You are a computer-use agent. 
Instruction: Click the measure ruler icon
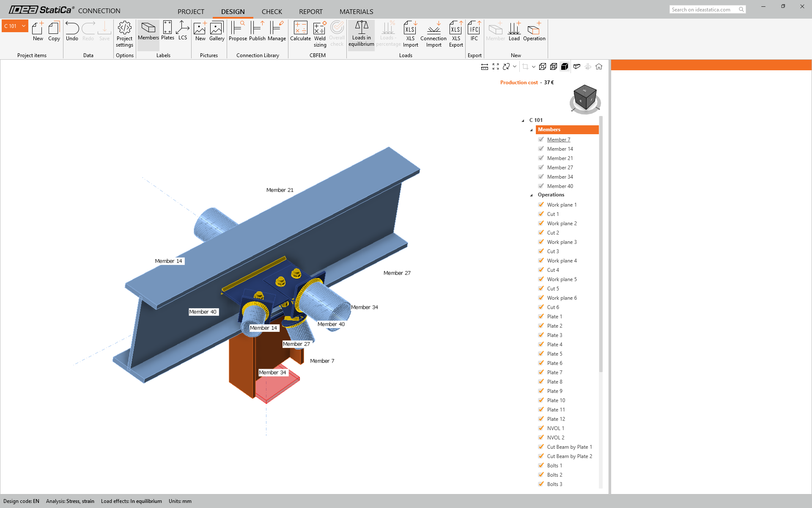click(x=485, y=66)
